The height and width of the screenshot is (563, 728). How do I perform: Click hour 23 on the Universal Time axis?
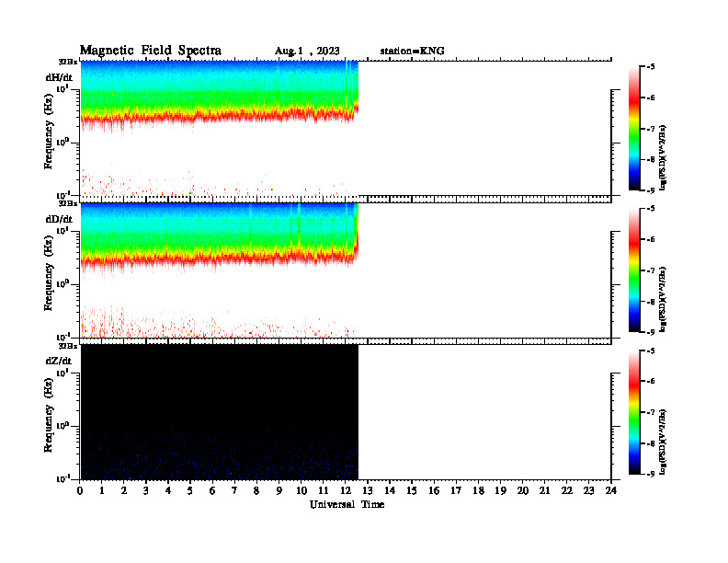[x=589, y=490]
